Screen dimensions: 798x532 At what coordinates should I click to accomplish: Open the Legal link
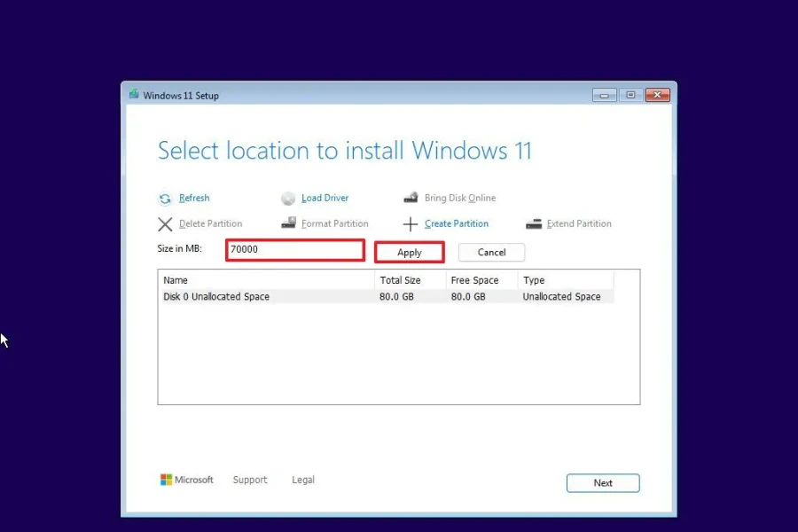[x=302, y=479]
